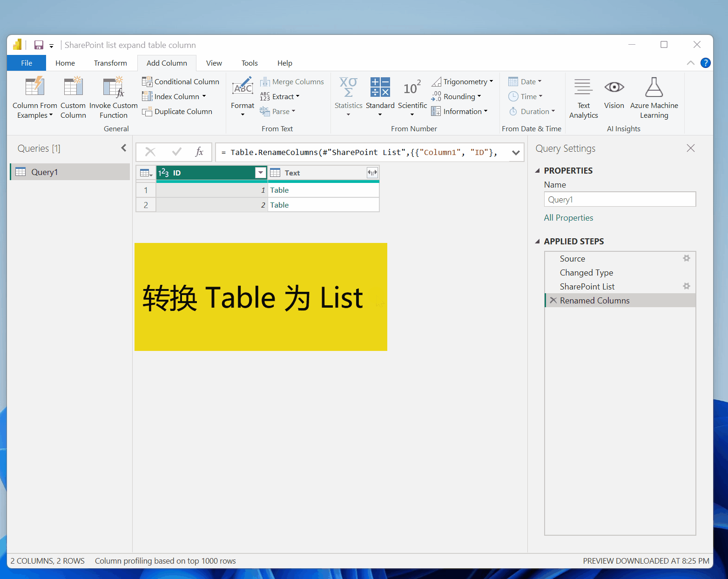Expand the formula bar chevron
Image resolution: width=728 pixels, height=579 pixels.
pos(516,153)
